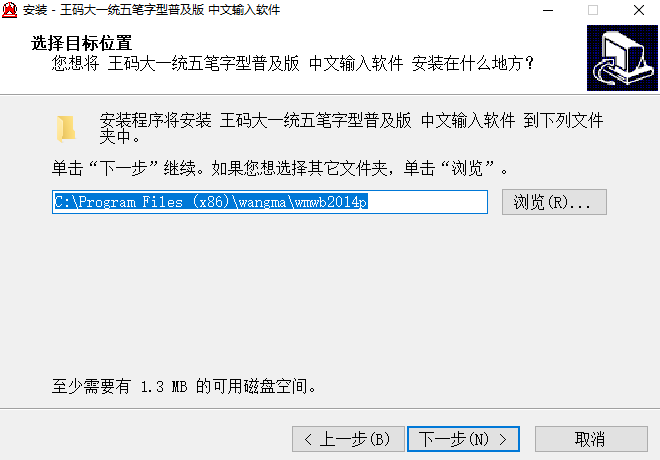The height and width of the screenshot is (460, 660).
Task: Click blank space after path in destination field
Action: [427, 202]
